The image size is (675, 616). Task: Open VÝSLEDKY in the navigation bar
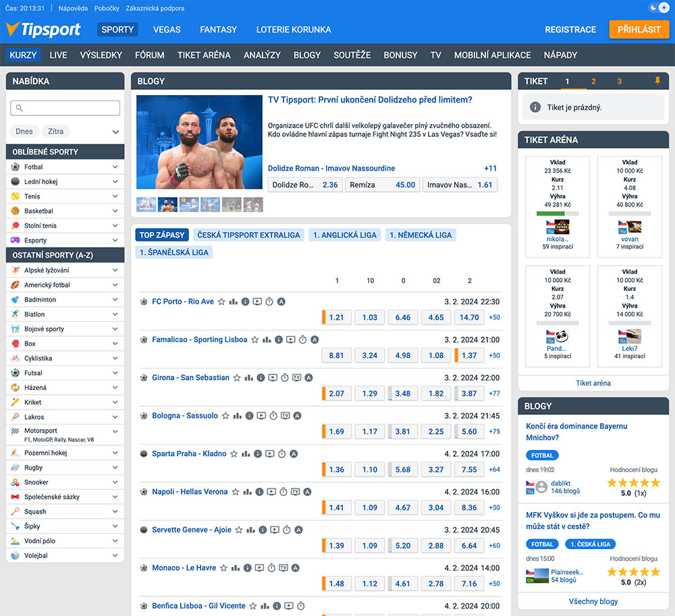tap(101, 55)
